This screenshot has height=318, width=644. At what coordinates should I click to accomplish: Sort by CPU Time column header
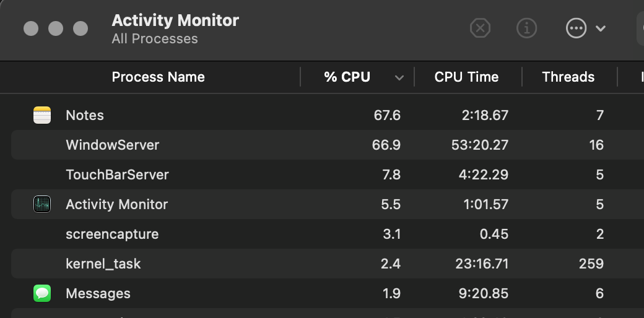point(466,77)
